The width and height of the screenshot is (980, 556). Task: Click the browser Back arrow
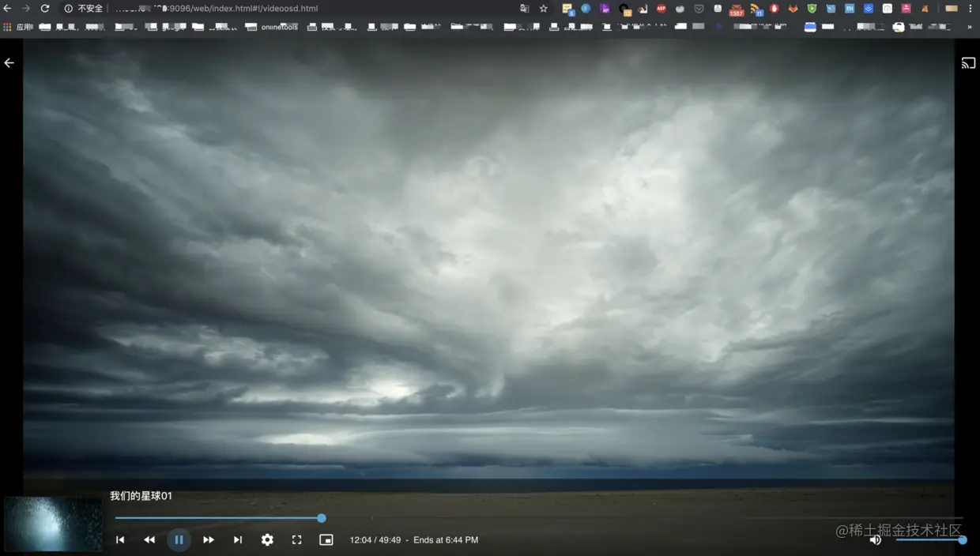[x=7, y=9]
